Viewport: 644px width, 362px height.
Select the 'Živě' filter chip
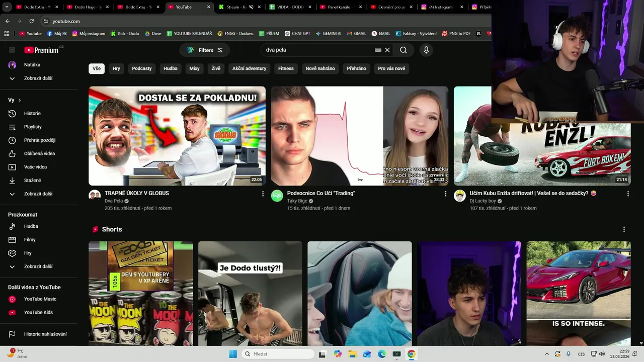point(216,68)
